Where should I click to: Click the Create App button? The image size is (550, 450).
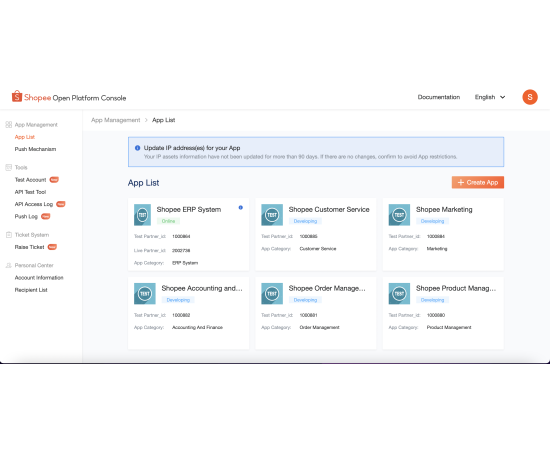(478, 182)
